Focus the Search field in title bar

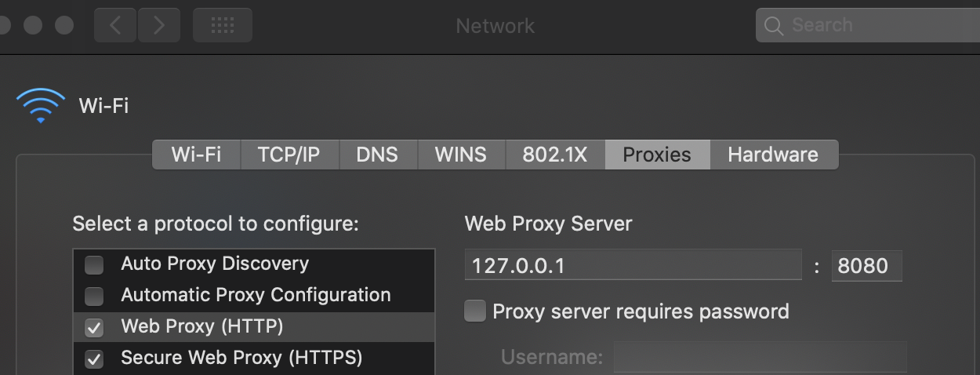click(x=870, y=25)
